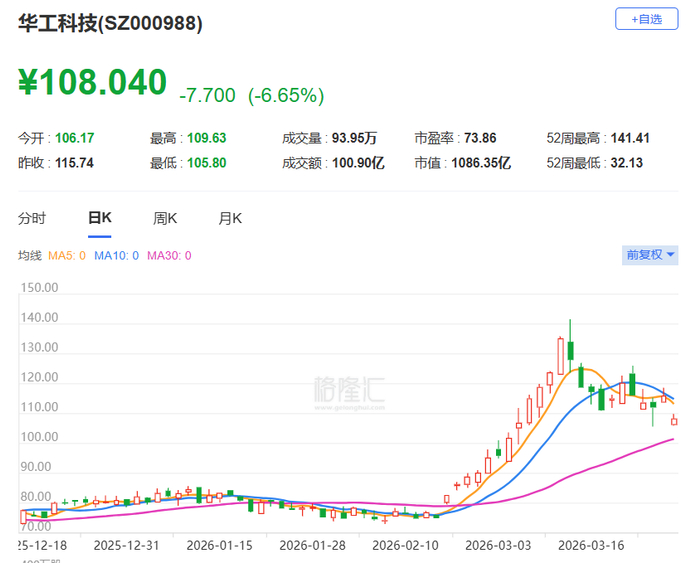
Task: Click the 最高 value 109.63
Action: click(207, 138)
